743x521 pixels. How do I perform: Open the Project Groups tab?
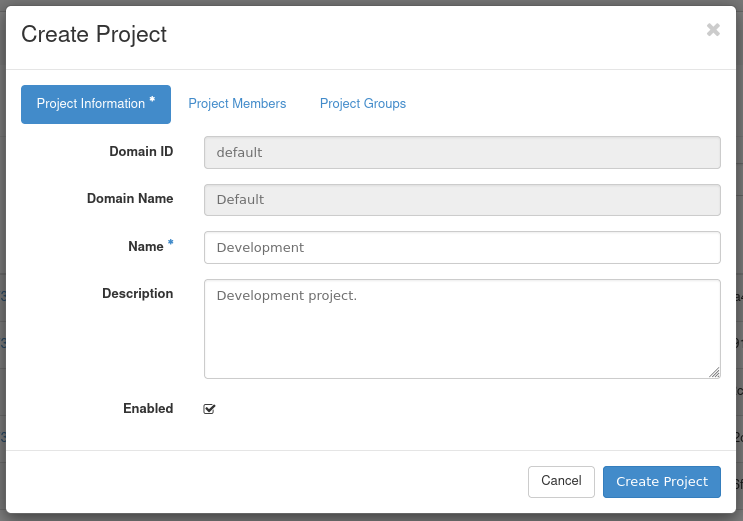point(363,104)
